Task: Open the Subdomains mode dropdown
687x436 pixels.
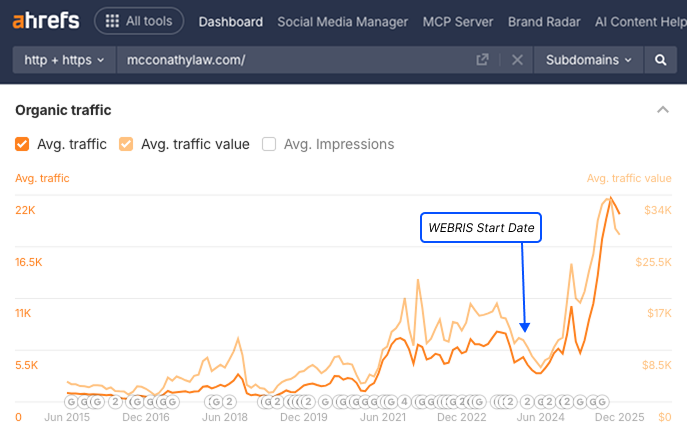Action: [x=589, y=60]
